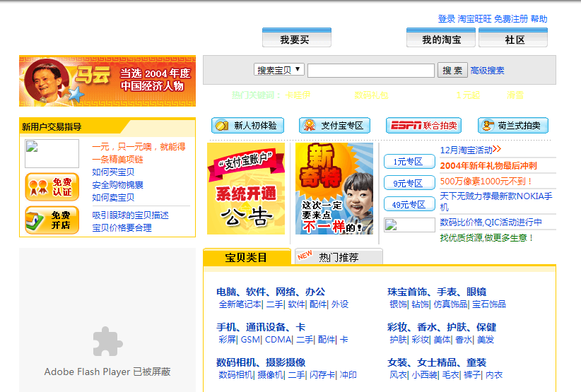Click hot keyword 数码礼包

tap(371, 95)
